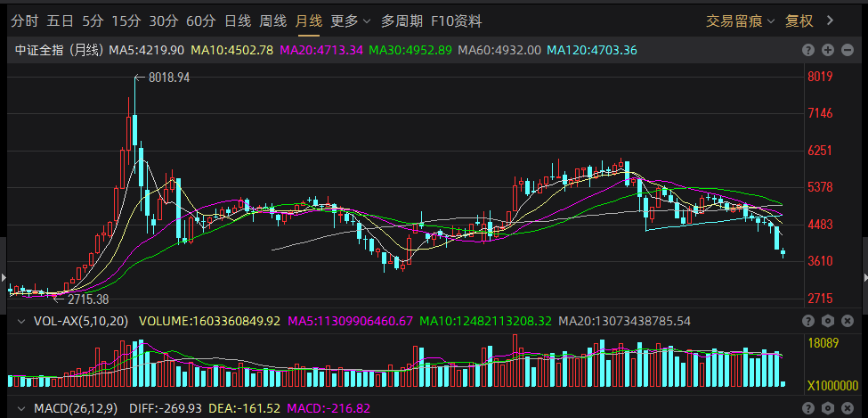Open the 更多 periods dropdown
The height and width of the screenshot is (418, 868).
tap(351, 21)
